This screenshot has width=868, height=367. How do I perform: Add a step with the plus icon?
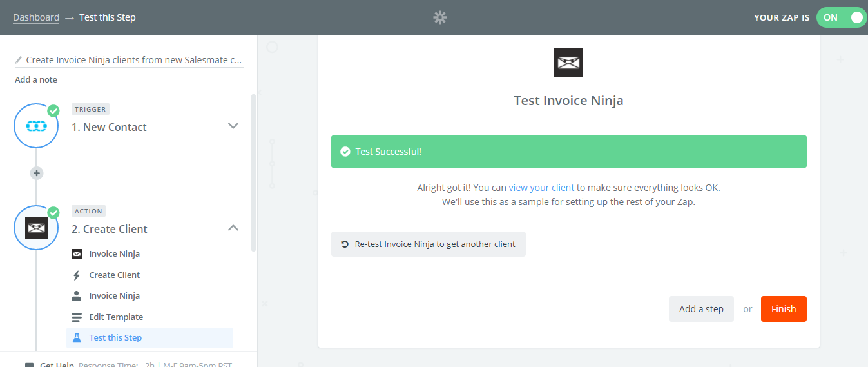coord(36,173)
